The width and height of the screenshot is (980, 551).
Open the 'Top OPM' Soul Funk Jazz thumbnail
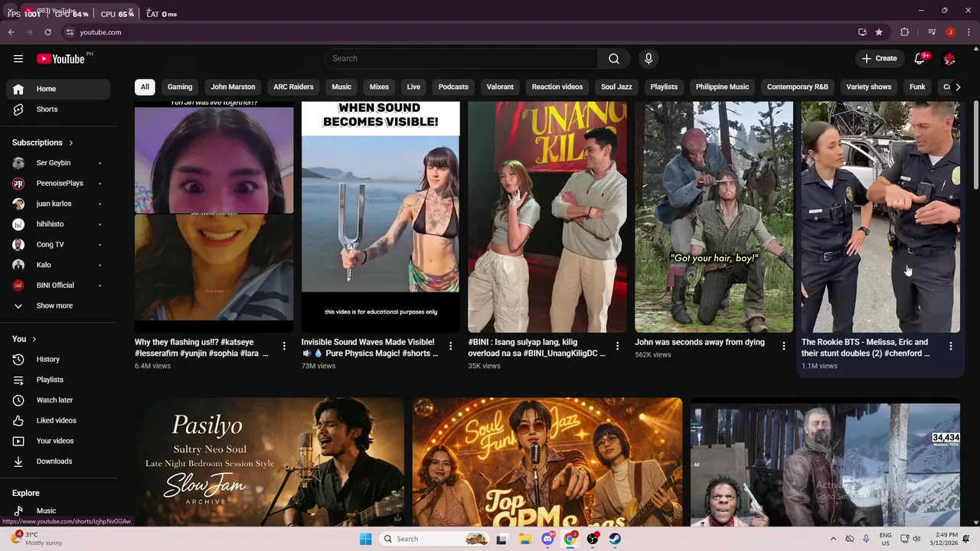(x=547, y=462)
